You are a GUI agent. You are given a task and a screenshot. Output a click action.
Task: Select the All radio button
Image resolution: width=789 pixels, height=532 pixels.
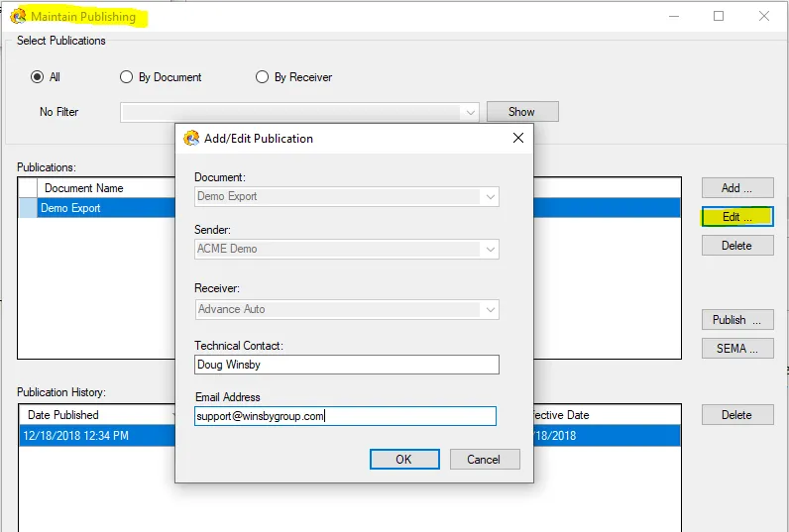[x=38, y=77]
